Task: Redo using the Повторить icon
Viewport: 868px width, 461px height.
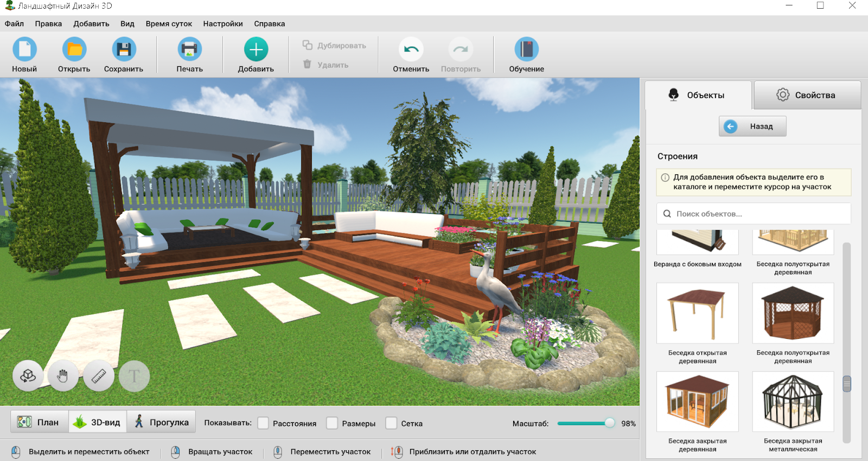Action: (x=461, y=49)
